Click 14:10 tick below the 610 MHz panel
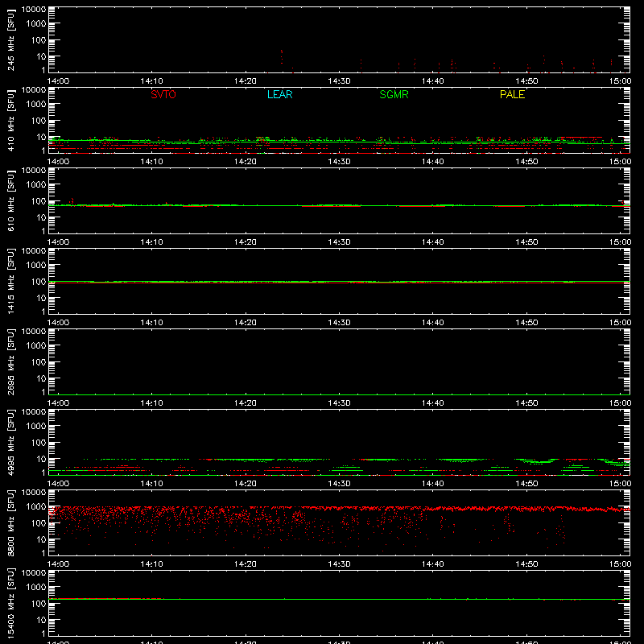Image resolution: width=644 pixels, height=644 pixels. (151, 242)
